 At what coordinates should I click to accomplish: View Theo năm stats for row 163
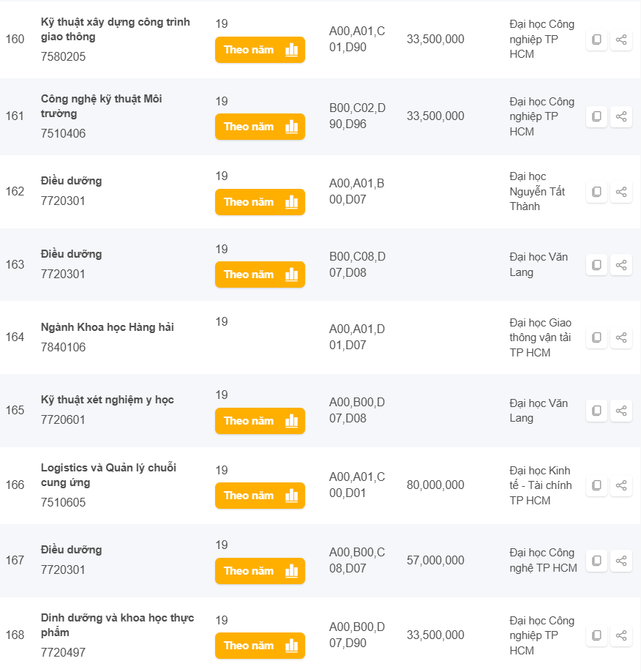[x=260, y=275]
